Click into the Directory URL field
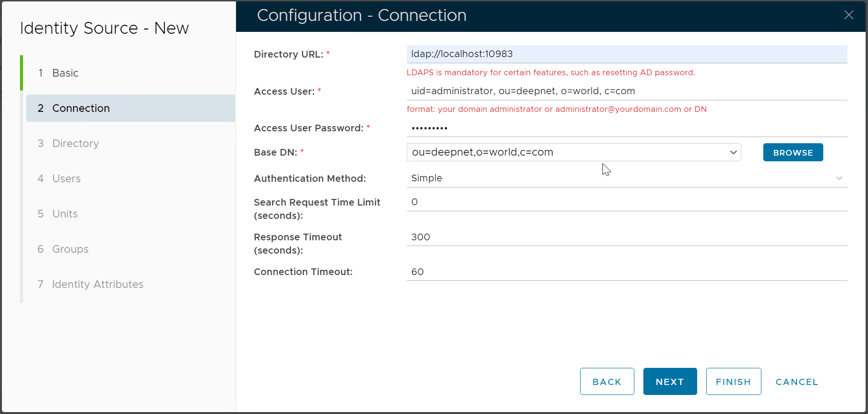Viewport: 868px width, 414px height. [626, 54]
